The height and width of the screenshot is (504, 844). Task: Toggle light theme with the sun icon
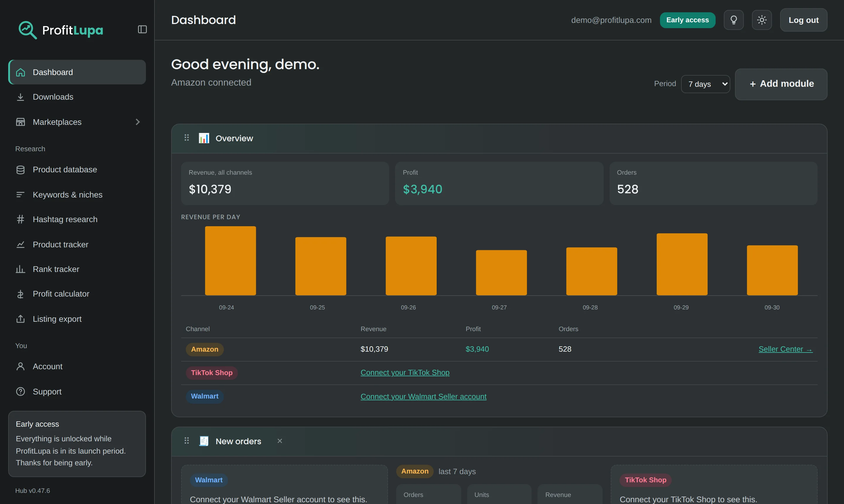762,20
